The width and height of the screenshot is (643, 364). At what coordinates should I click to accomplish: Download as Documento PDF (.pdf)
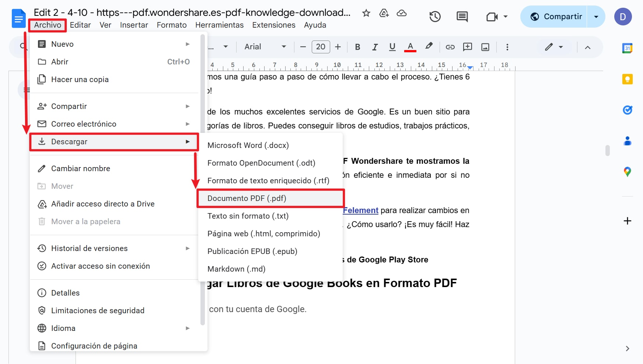click(x=270, y=198)
